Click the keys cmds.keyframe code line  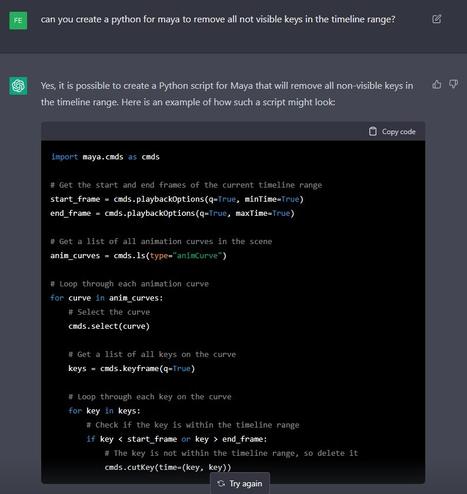click(132, 368)
